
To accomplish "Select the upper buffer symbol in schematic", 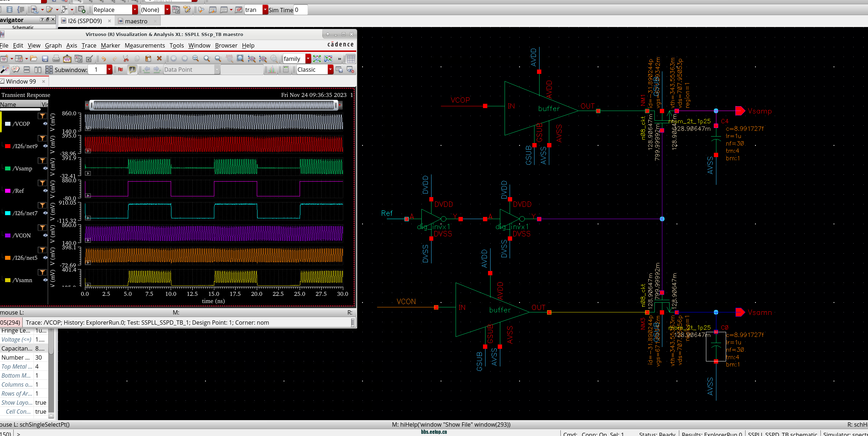I will click(541, 108).
